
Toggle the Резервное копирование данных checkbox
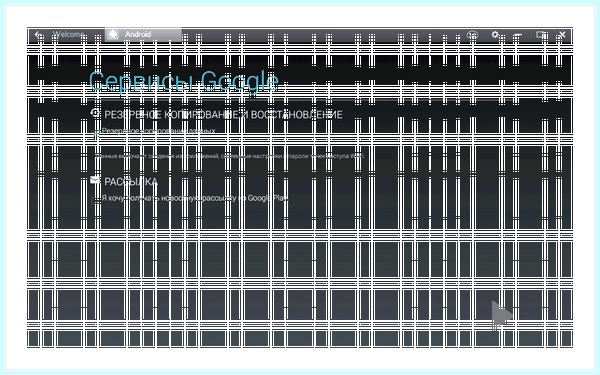point(96,133)
